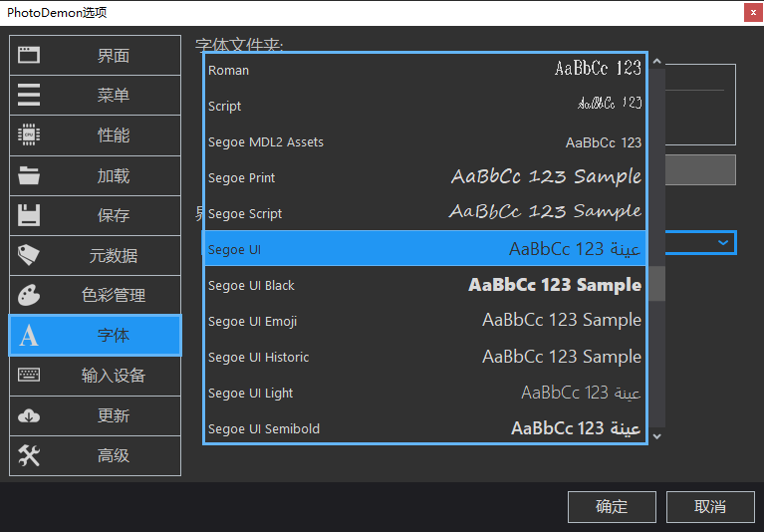This screenshot has width=764, height=532.
Task: Click the 色彩管理 palette icon
Action: click(29, 296)
